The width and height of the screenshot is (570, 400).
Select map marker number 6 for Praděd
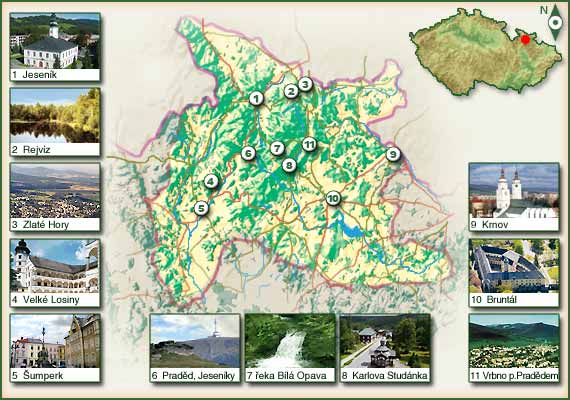(x=248, y=153)
